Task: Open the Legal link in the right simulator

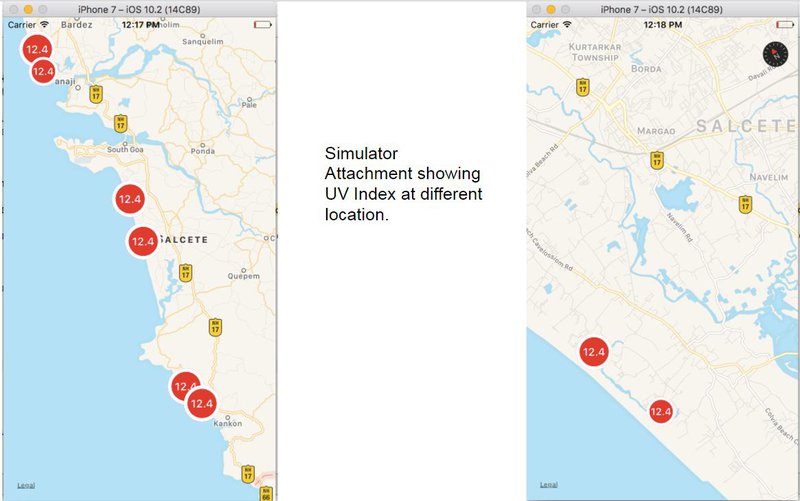Action: tap(549, 485)
